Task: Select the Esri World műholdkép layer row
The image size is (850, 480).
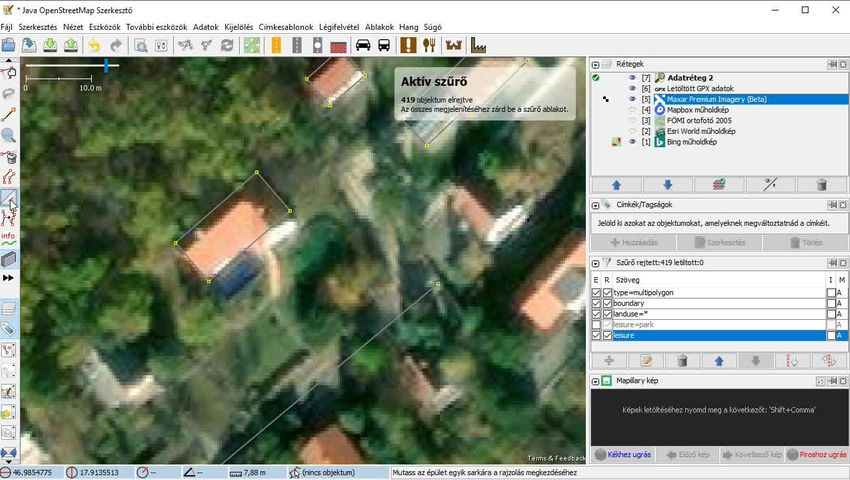Action: pos(719,131)
